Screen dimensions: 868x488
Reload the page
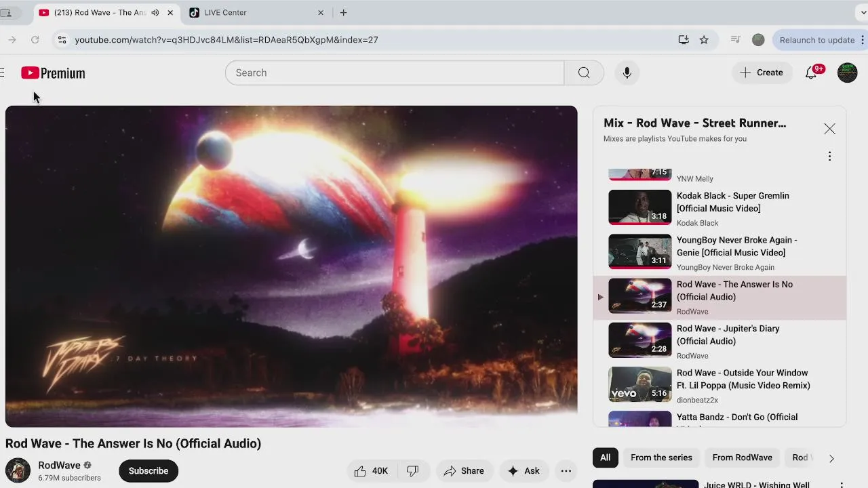[35, 40]
